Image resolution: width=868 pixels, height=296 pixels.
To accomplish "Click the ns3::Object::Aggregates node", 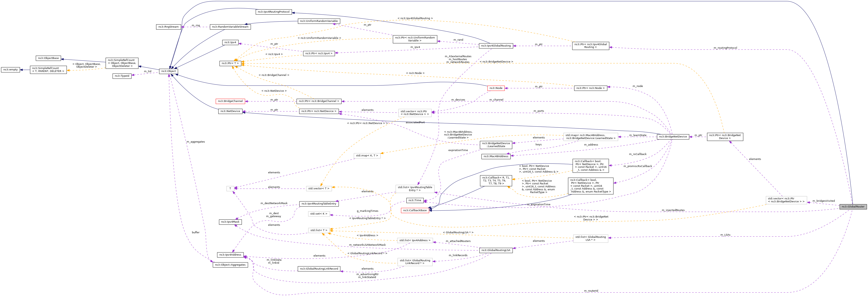I will pos(230,265).
